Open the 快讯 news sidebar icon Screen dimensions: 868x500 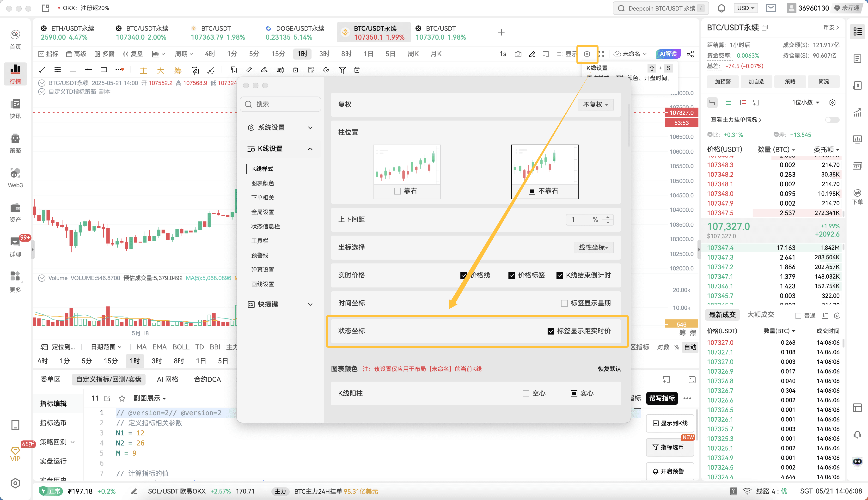click(15, 109)
